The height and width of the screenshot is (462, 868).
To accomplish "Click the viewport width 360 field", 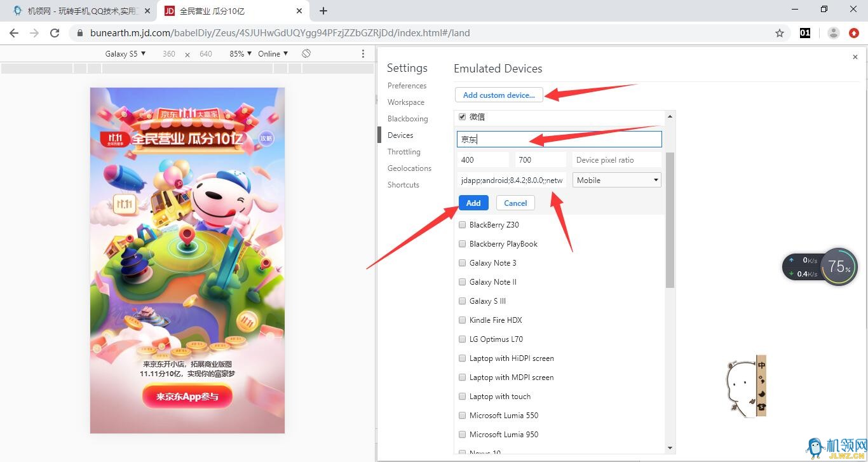I will [x=169, y=54].
